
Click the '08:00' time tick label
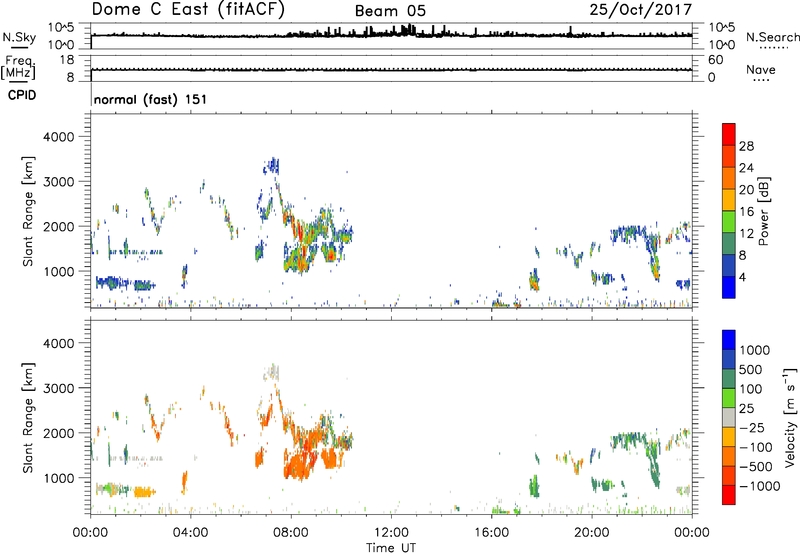pos(291,533)
